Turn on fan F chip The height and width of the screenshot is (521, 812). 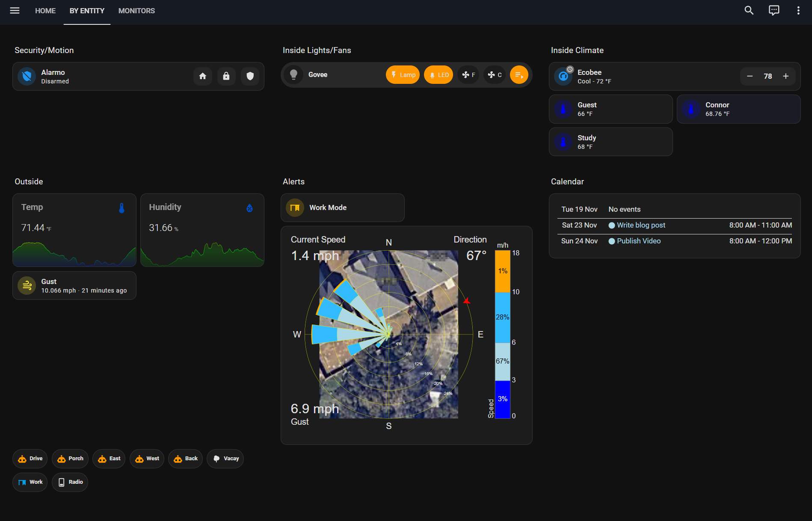pyautogui.click(x=468, y=75)
